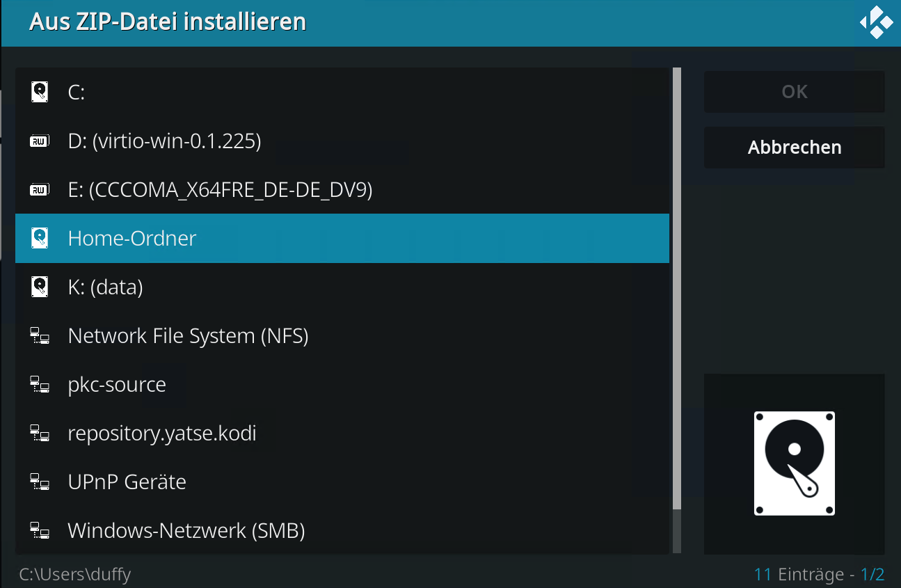The height and width of the screenshot is (588, 901).
Task: Select the Home-Ordner list entry
Action: [132, 239]
